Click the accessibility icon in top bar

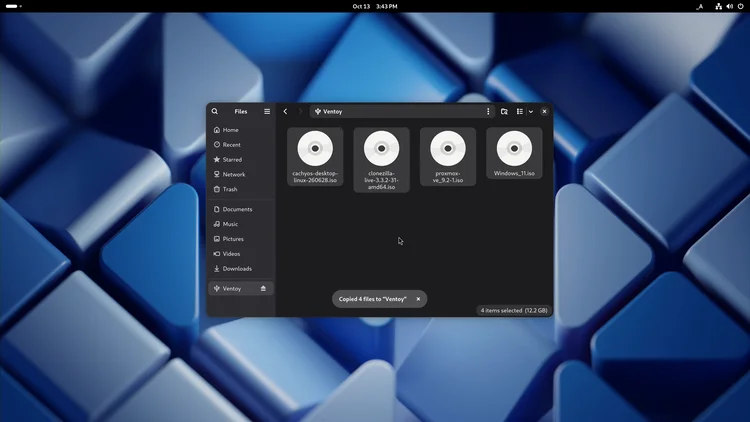(700, 6)
